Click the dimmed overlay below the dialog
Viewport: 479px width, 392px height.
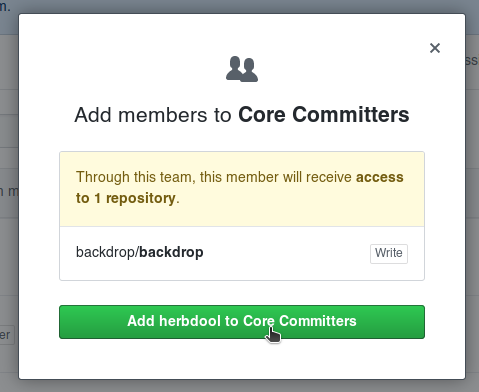point(242,386)
